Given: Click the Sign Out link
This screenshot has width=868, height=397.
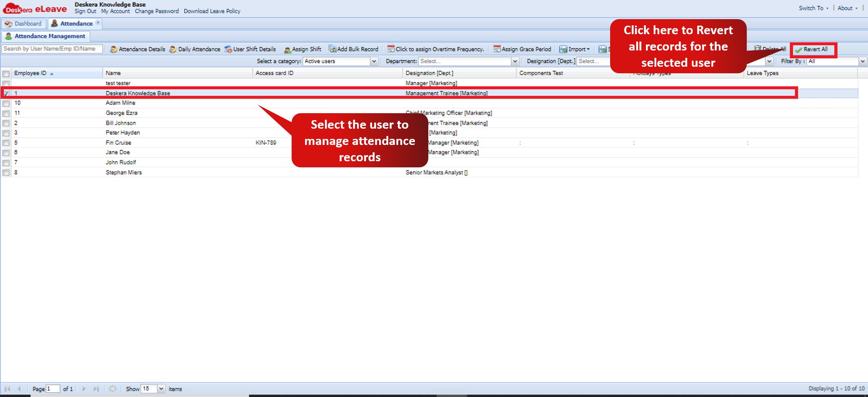Looking at the screenshot, I should coord(85,11).
